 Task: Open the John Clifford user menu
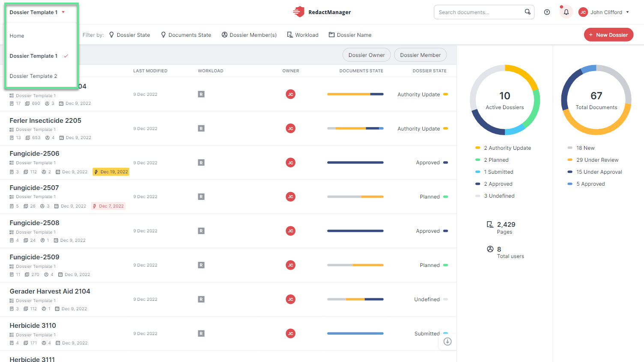pyautogui.click(x=604, y=12)
